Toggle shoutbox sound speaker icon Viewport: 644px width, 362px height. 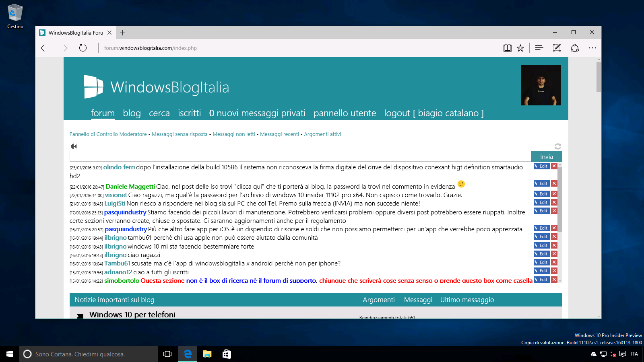(x=74, y=146)
